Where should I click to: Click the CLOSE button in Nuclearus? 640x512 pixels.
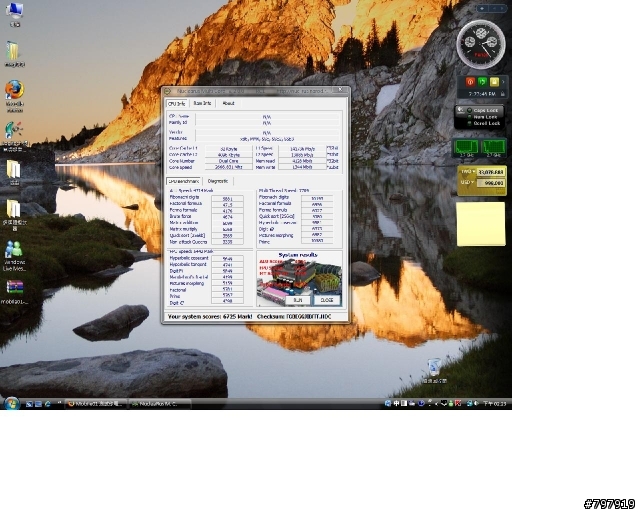point(327,300)
